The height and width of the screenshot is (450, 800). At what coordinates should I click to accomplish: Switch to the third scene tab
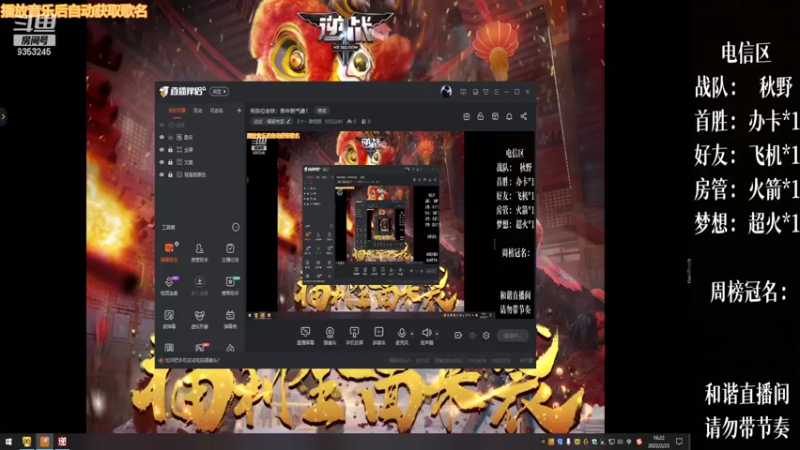pos(217,110)
